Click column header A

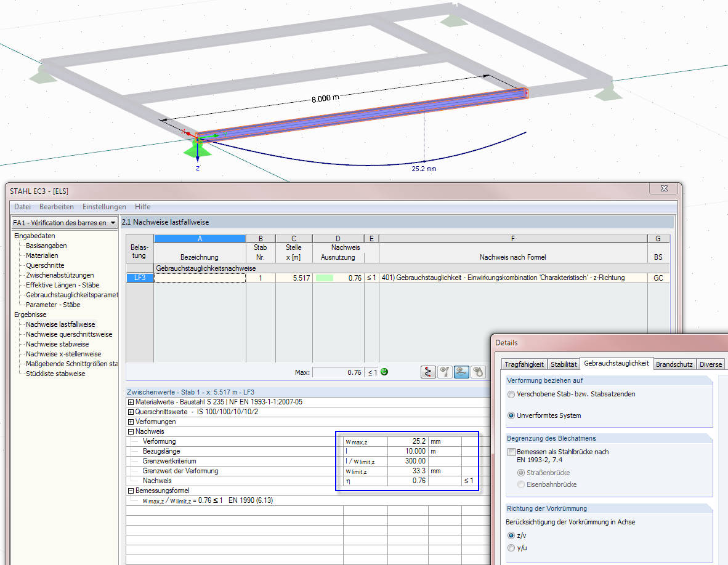coord(200,238)
